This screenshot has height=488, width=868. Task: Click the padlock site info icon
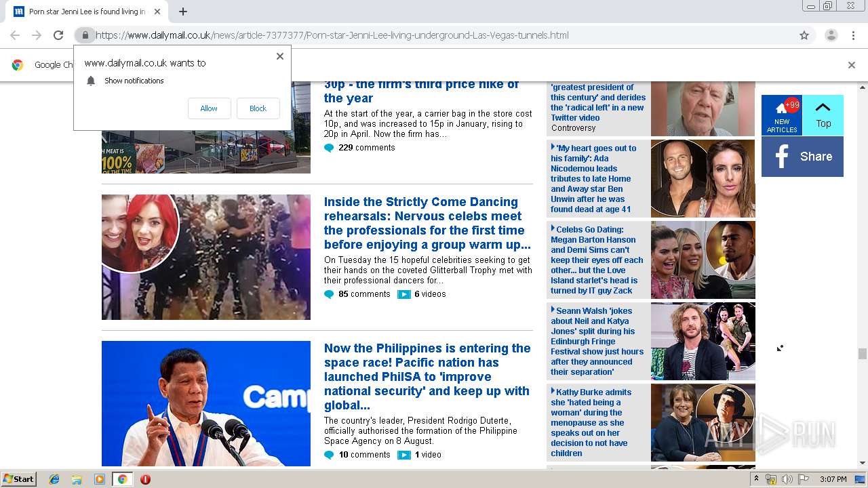[x=85, y=35]
